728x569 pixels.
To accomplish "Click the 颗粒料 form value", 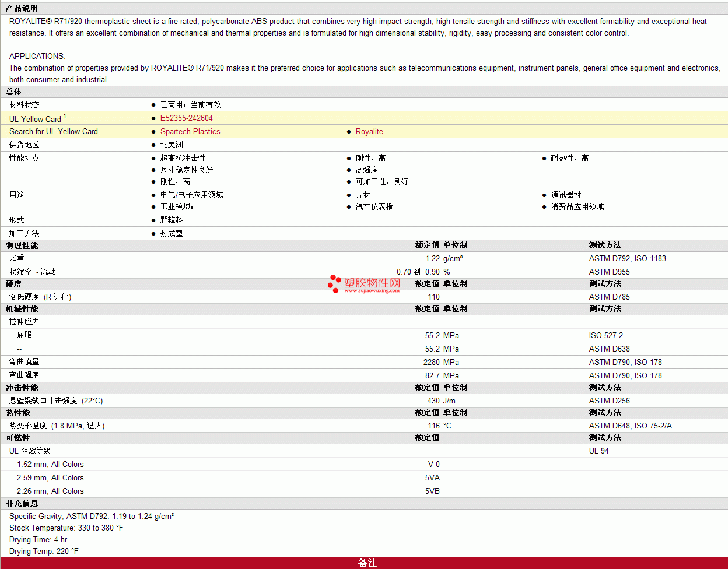I will [171, 220].
